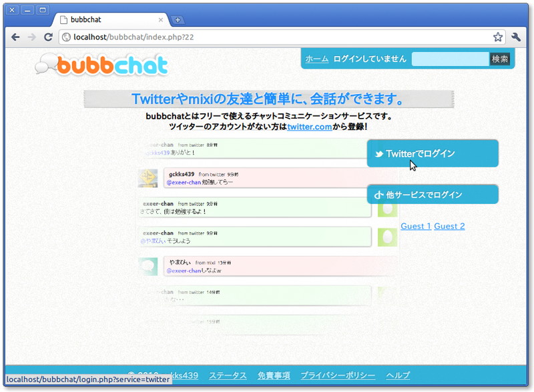Image resolution: width=534 pixels, height=392 pixels.
Task: Close the bubbchat tab
Action: [x=161, y=20]
